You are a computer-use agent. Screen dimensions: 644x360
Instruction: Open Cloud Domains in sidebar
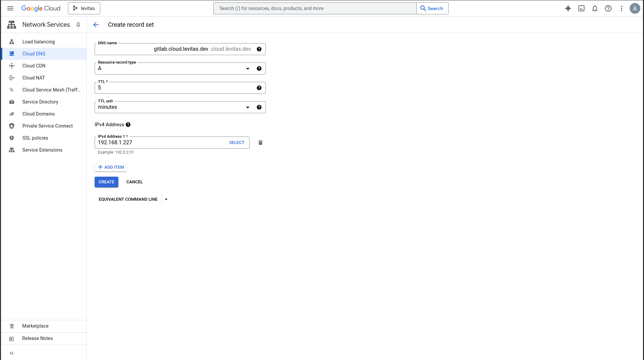coord(44,114)
